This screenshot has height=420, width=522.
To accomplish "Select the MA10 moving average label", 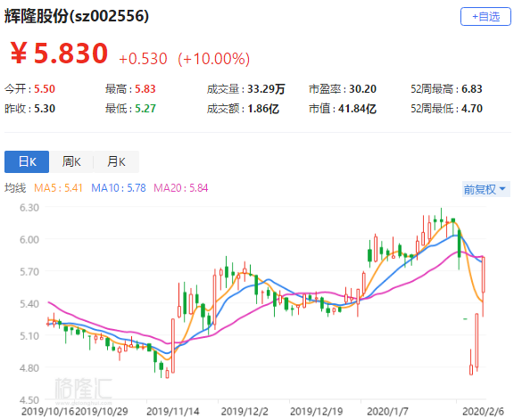I will (119, 188).
